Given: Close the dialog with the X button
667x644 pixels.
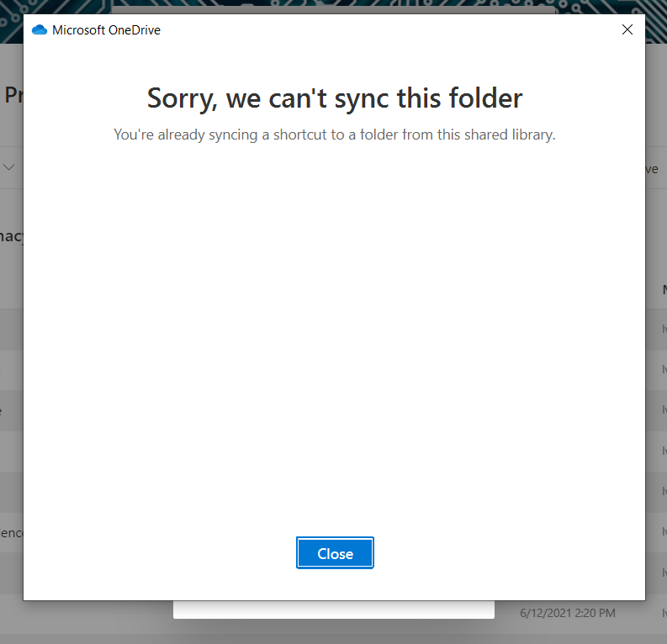Looking at the screenshot, I should point(627,29).
